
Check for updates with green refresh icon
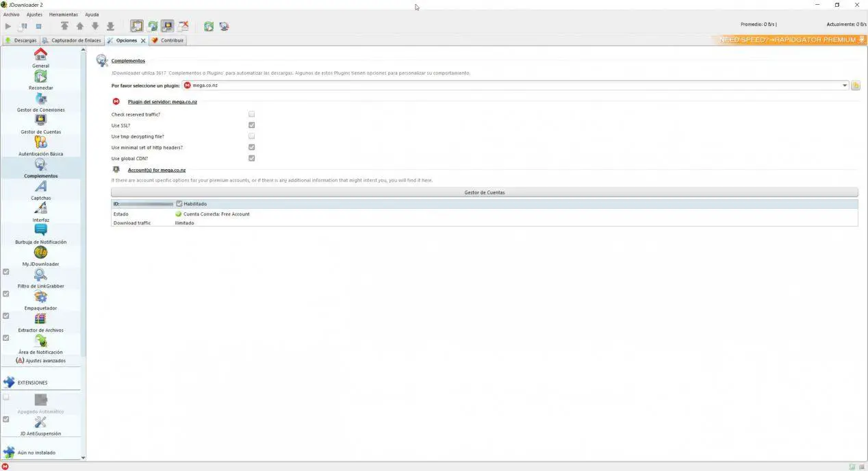(209, 26)
